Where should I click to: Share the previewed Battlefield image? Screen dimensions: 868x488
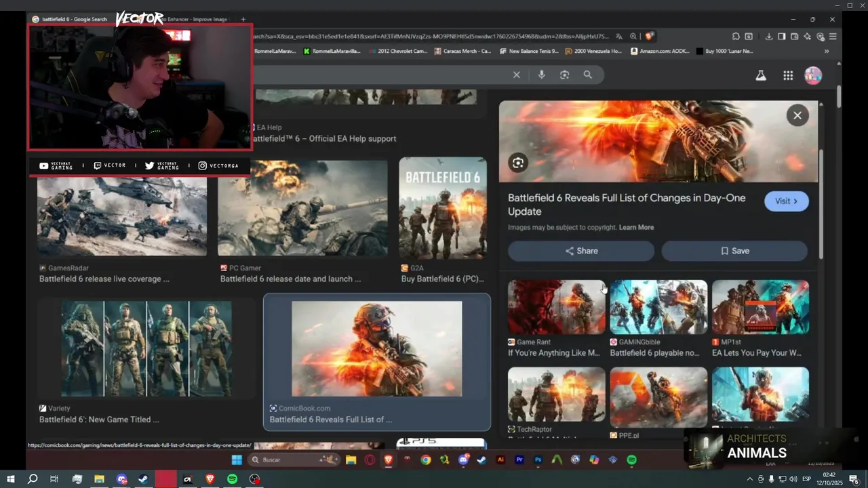click(x=581, y=251)
